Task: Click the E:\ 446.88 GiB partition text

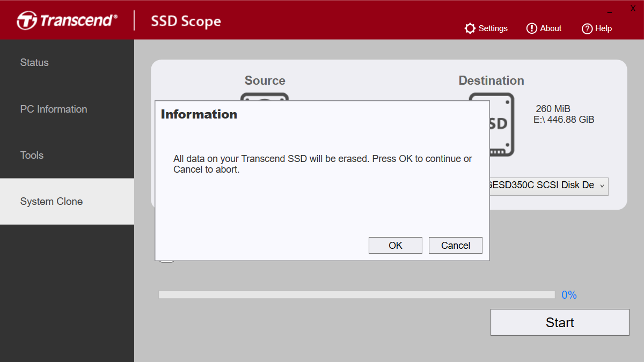Action: click(563, 120)
